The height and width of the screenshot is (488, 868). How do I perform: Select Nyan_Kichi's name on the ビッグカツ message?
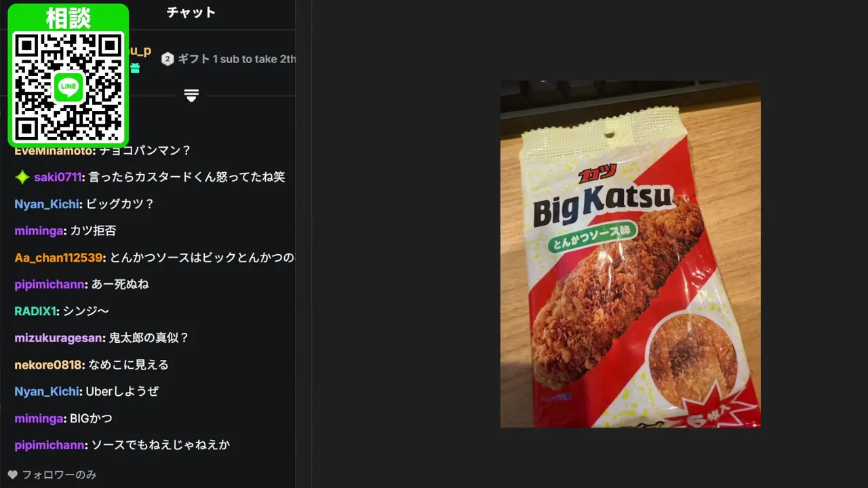[47, 204]
